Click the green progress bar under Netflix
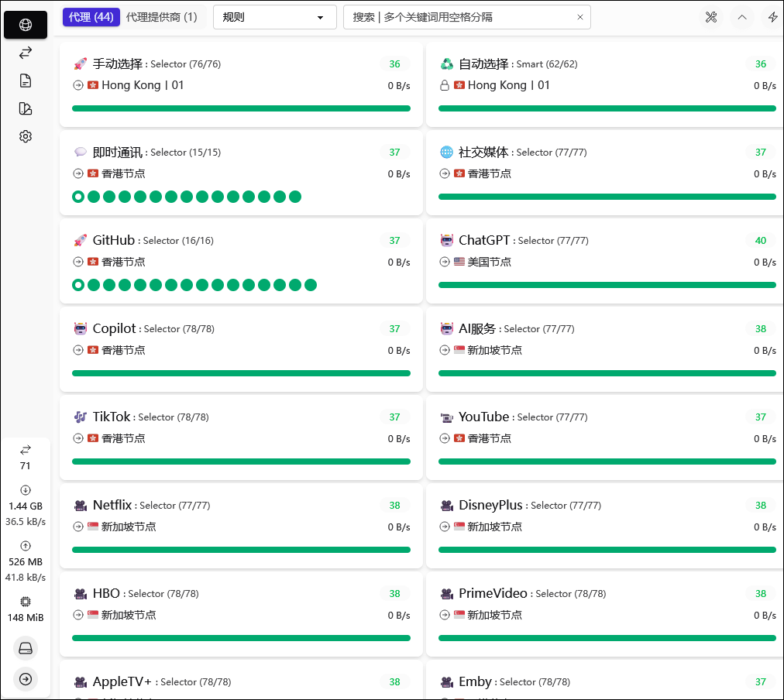This screenshot has width=784, height=700. pos(241,550)
